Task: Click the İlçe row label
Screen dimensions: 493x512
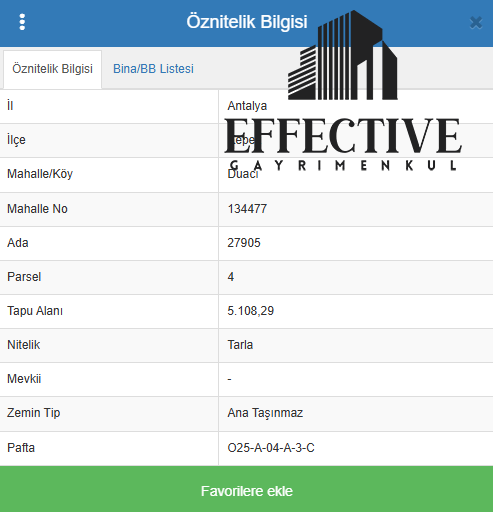Action: click(x=16, y=140)
